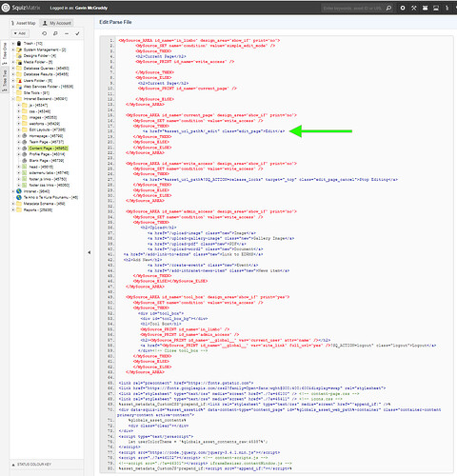Select the Profile Page tree item
Screen dimensions: 457x476
[x=47, y=154]
